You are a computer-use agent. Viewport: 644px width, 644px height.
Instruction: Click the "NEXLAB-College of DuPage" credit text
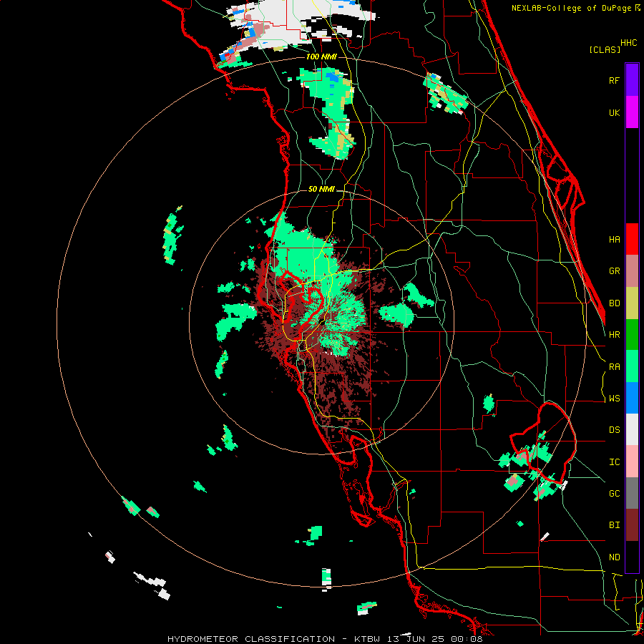tap(571, 8)
